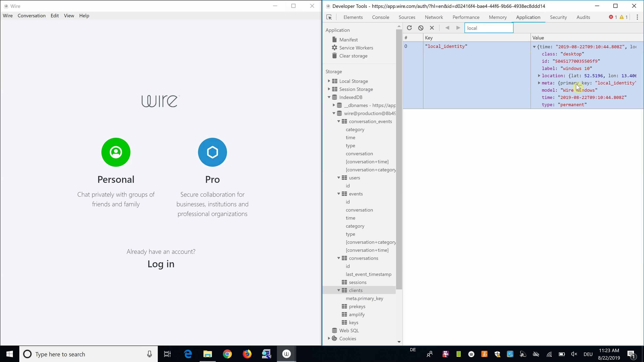Click the Windows search box in taskbar
The image size is (644, 362).
pyautogui.click(x=89, y=354)
